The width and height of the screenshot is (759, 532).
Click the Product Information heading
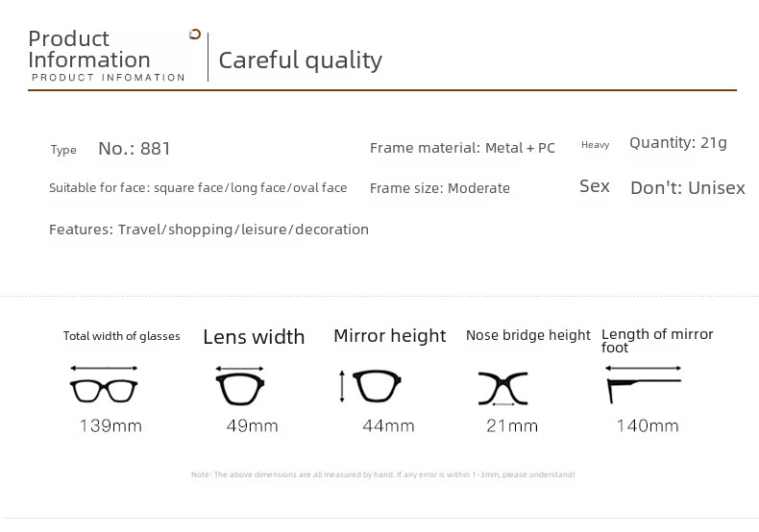(x=89, y=50)
